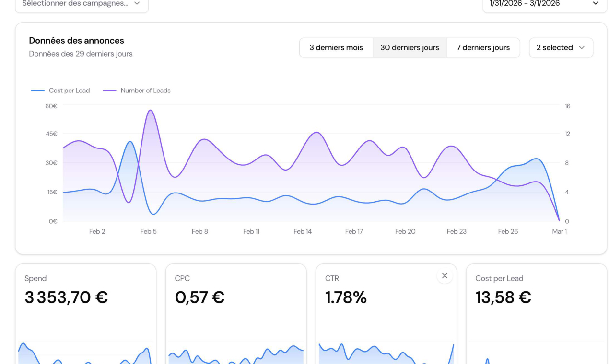
Task: Toggle the "Number of Leads" legend label
Action: point(145,91)
